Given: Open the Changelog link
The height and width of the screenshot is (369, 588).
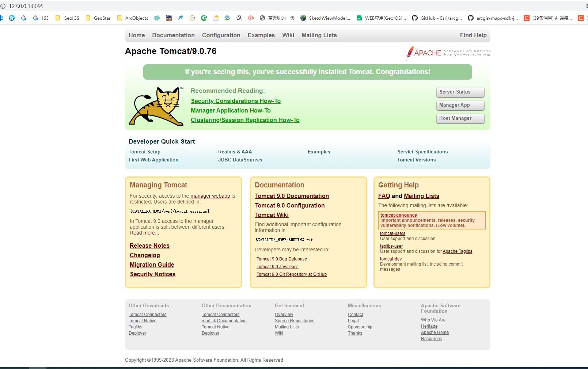Looking at the screenshot, I should 145,255.
